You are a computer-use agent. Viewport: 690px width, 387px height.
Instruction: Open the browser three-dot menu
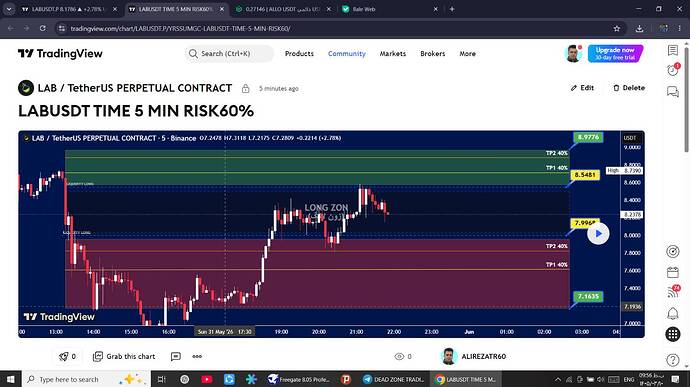tap(680, 28)
